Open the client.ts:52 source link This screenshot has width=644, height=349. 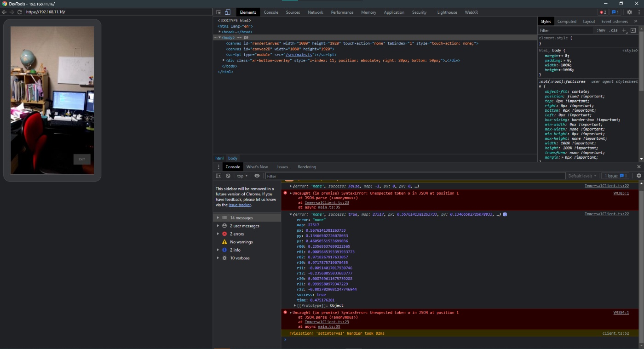point(615,333)
